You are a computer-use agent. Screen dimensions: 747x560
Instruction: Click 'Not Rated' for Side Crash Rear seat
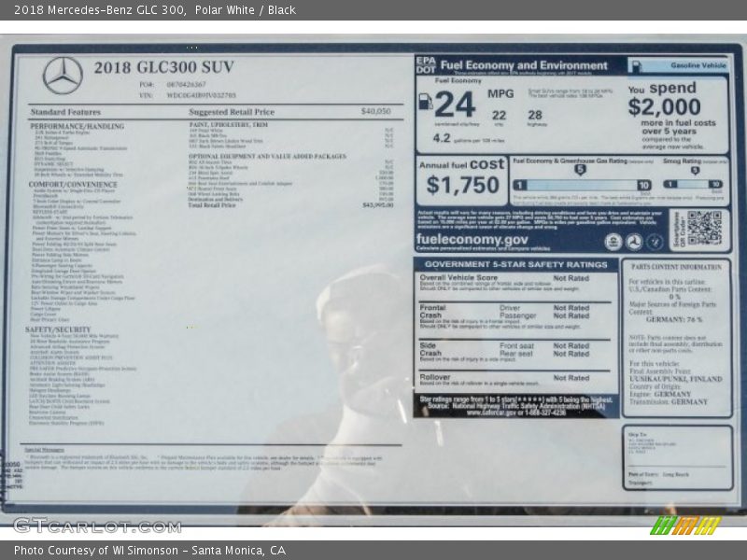[x=571, y=354]
